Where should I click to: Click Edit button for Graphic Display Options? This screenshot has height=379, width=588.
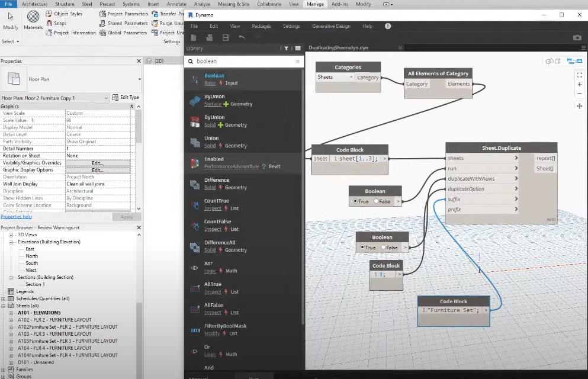pyautogui.click(x=98, y=170)
